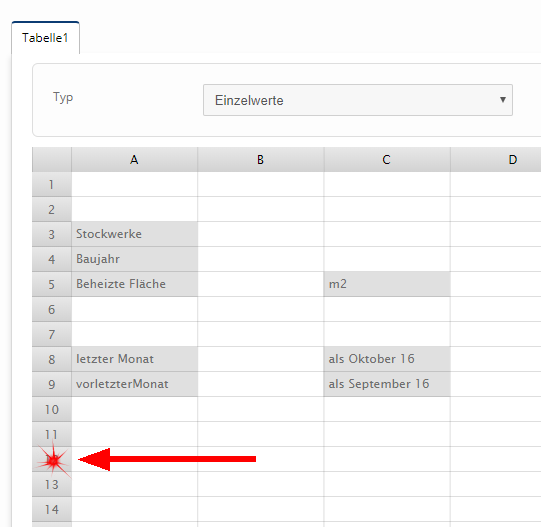The image size is (541, 527).
Task: Select column D header
Action: tap(496, 159)
